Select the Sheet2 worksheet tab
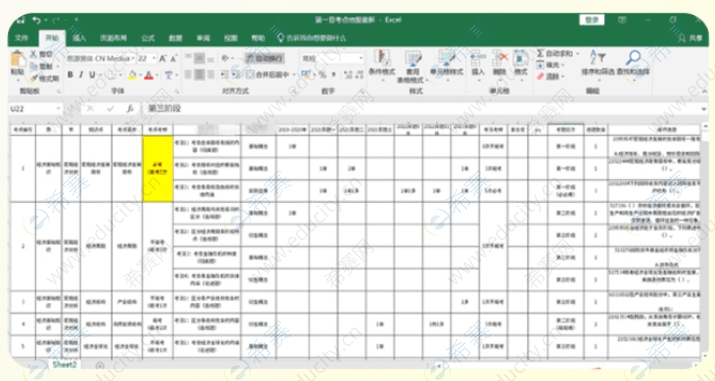This screenshot has height=381, width=715. pos(65,365)
